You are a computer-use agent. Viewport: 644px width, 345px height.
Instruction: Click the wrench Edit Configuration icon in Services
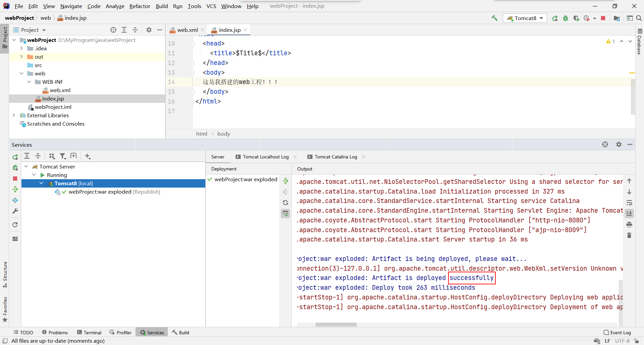[15, 211]
